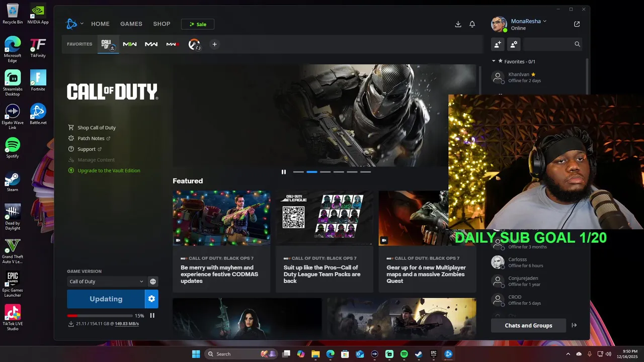Open Elgato Wave Link shortcut
The image size is (644, 362).
13,117
